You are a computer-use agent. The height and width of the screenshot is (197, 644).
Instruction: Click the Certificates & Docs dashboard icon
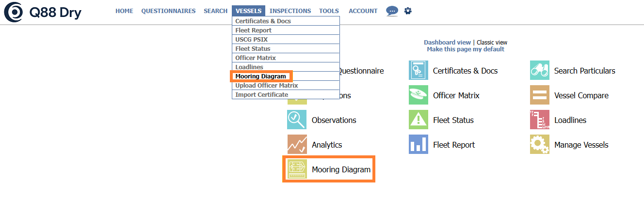(x=418, y=71)
